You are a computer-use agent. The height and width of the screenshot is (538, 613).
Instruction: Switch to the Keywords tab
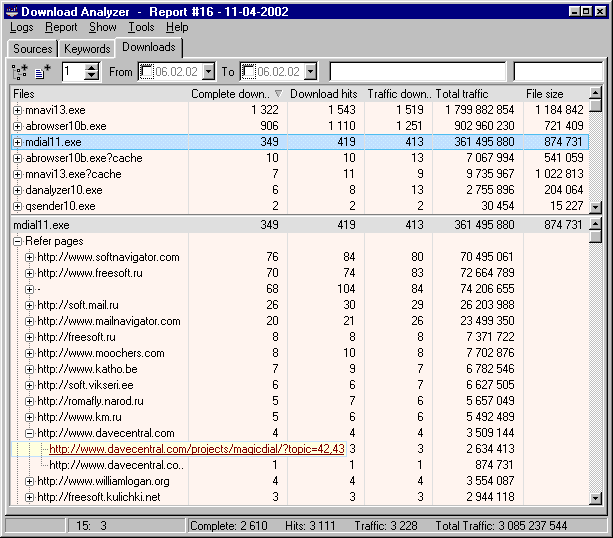87,49
